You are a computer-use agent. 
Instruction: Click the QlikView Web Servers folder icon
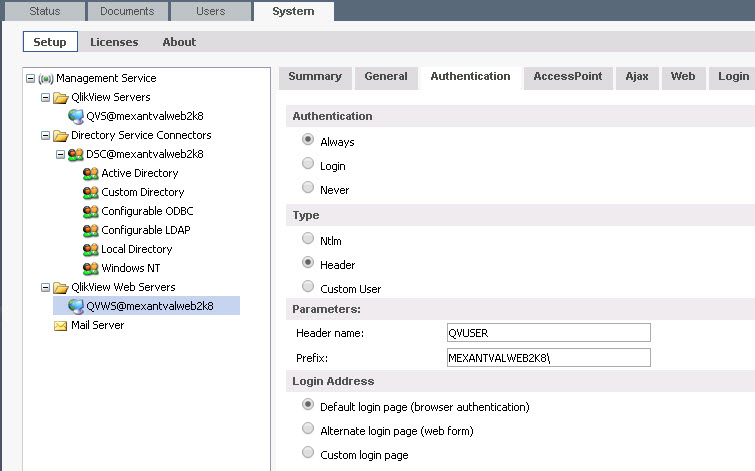click(x=61, y=288)
